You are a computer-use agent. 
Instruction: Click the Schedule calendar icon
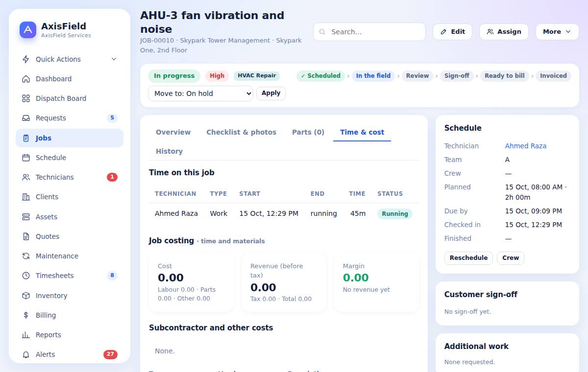[26, 158]
